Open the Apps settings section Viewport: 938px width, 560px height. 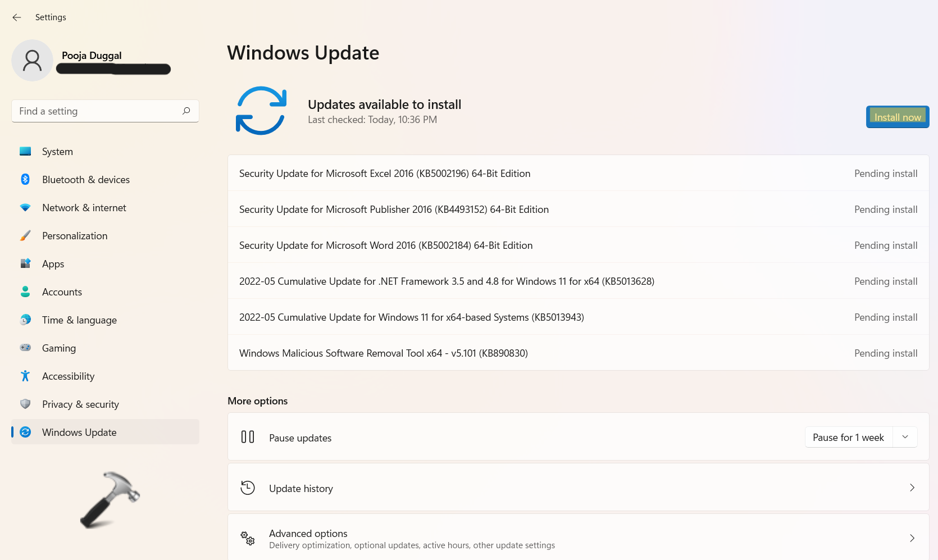click(x=53, y=264)
